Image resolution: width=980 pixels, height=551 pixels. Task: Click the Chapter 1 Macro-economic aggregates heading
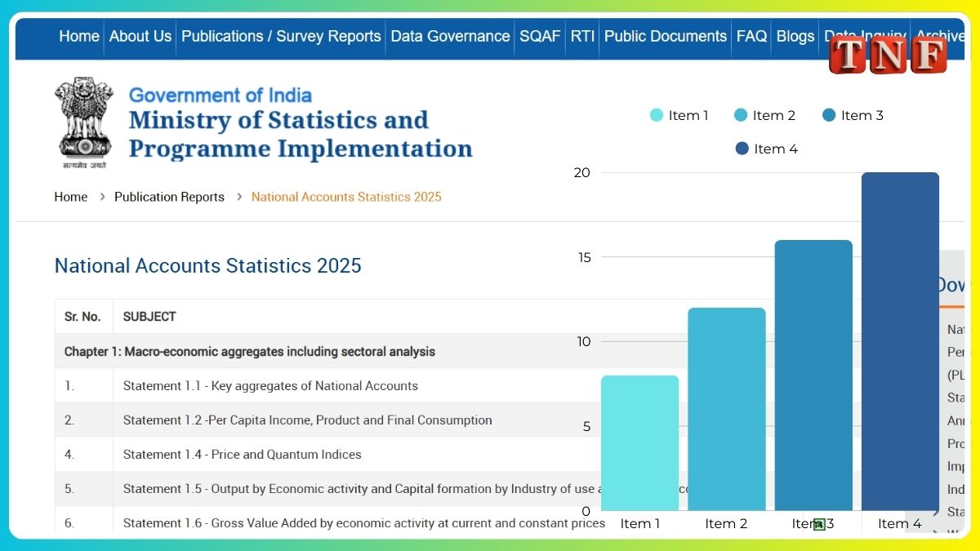pyautogui.click(x=250, y=352)
